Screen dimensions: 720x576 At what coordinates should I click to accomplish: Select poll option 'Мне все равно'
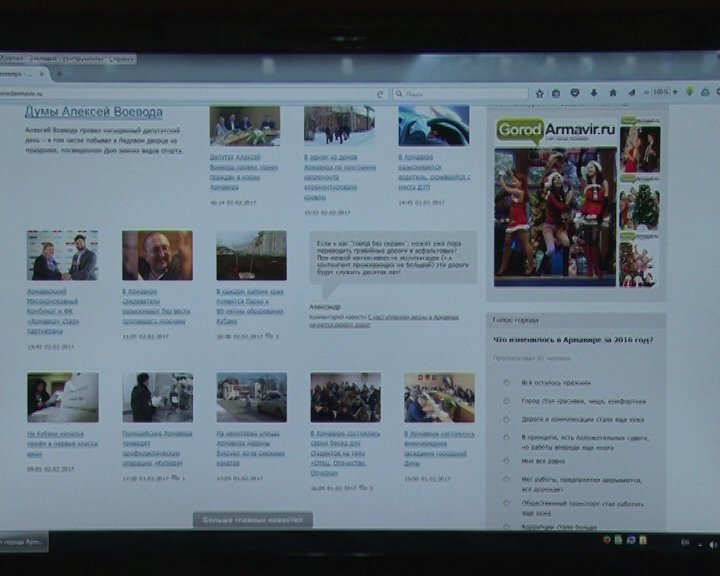pyautogui.click(x=506, y=461)
